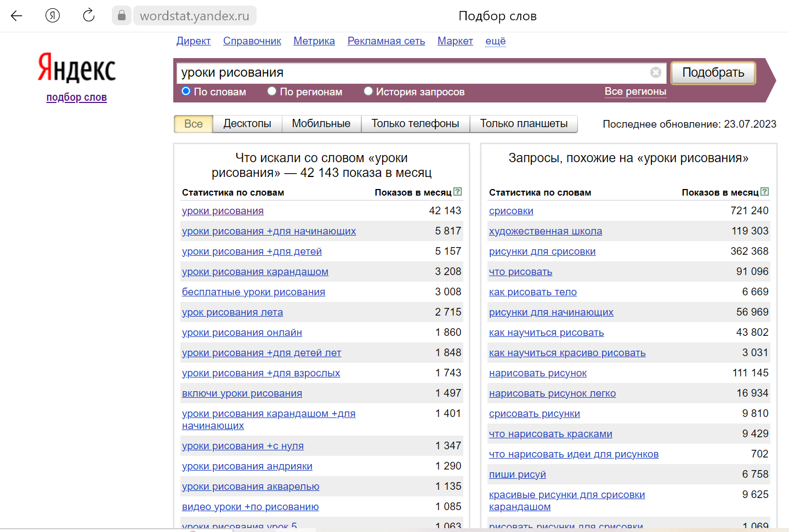This screenshot has width=789, height=532.
Task: Open the 'Рекламная сеть' link
Action: tap(387, 41)
